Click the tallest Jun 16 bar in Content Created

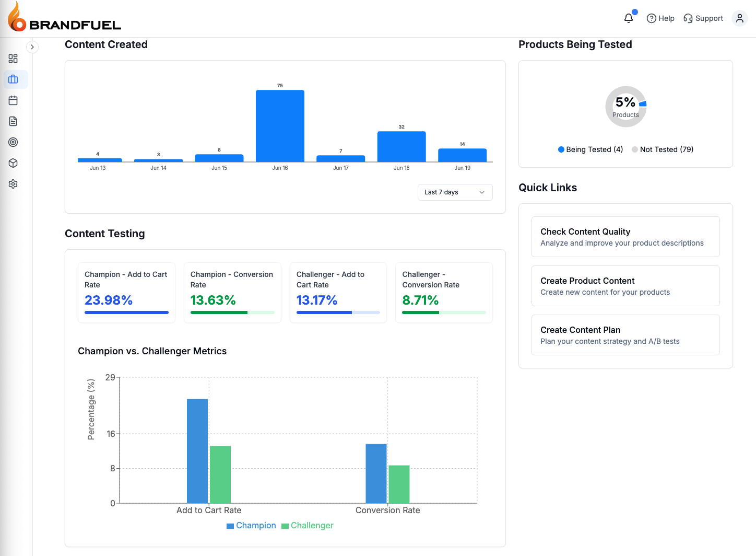click(x=280, y=125)
